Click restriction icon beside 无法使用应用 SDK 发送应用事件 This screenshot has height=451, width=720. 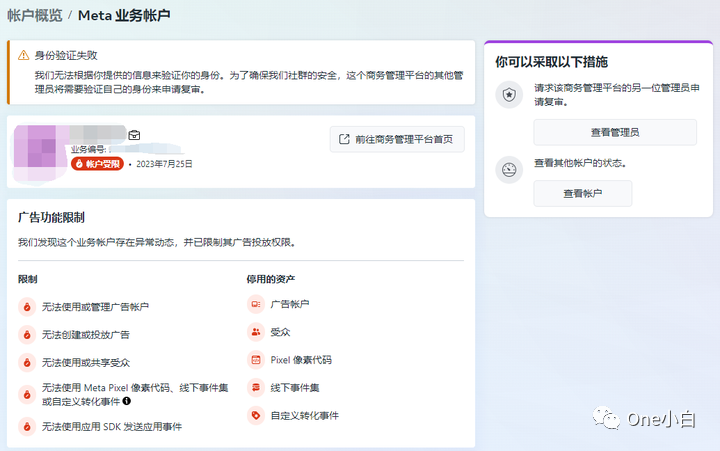click(x=27, y=427)
